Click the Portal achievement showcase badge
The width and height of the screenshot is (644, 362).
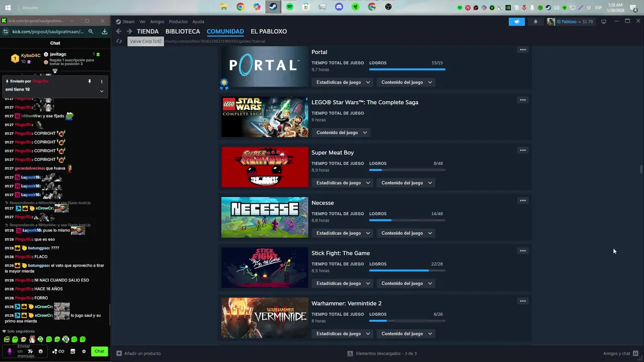(224, 84)
